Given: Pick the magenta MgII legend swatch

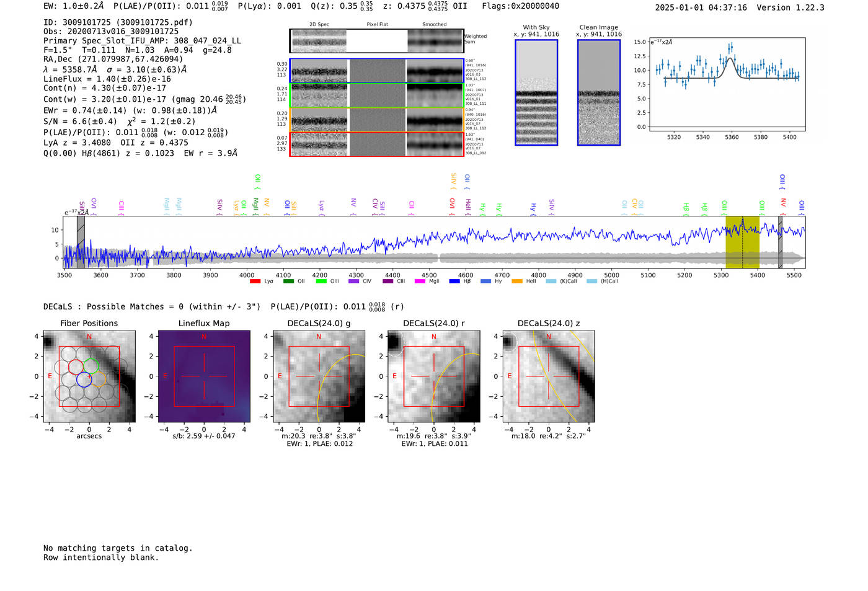Looking at the screenshot, I should click(x=420, y=282).
